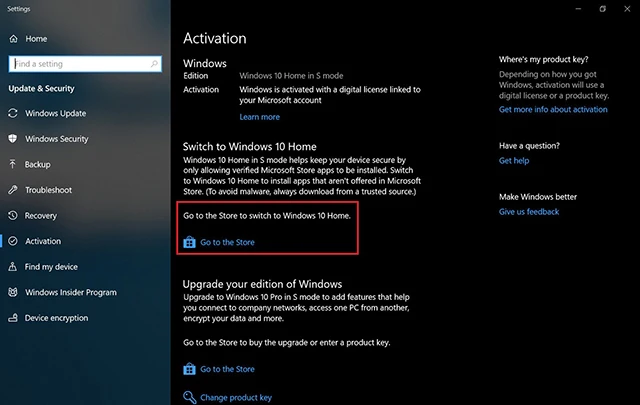Screen dimensions: 640x405
Task: Click the Home icon in sidebar
Action: [13, 39]
